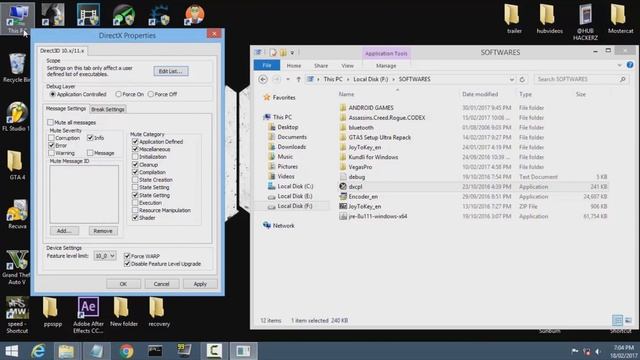The height and width of the screenshot is (360, 640).
Task: Open the Manage ribbon tab
Action: 386,65
